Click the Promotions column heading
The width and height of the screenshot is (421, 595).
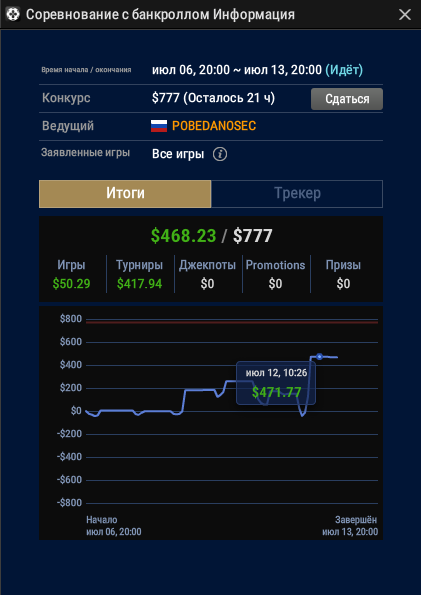point(275,265)
